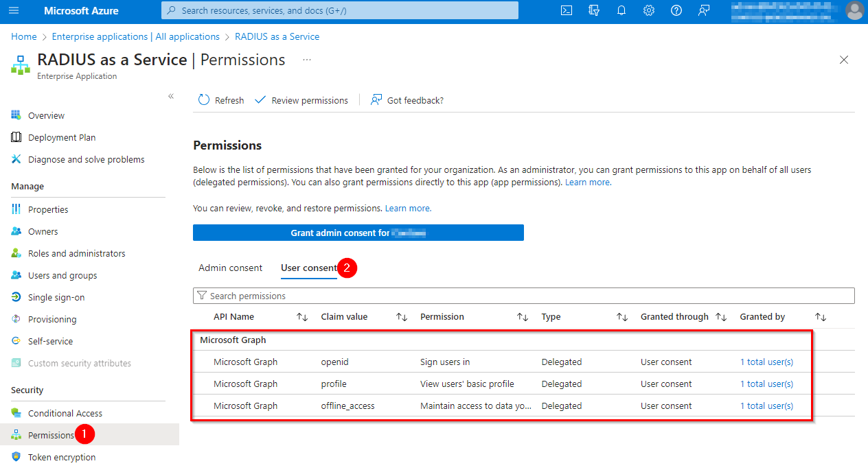Viewport: 868px width, 470px height.
Task: Click the help question mark icon
Action: pos(676,10)
